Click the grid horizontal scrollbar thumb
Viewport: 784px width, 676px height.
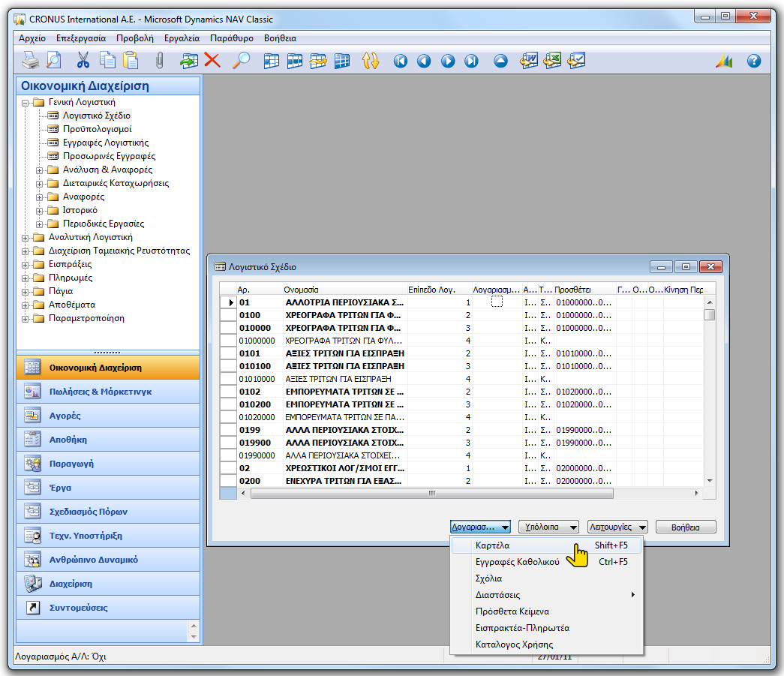click(x=432, y=494)
